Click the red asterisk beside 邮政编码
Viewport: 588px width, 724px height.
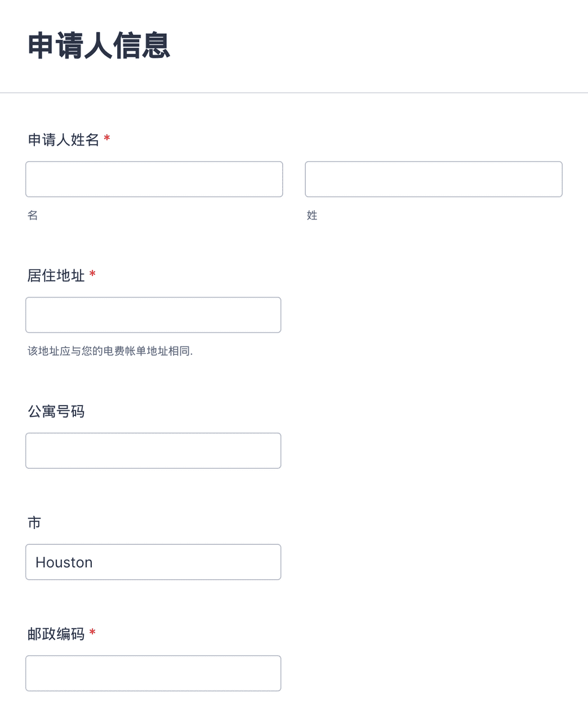tap(93, 634)
